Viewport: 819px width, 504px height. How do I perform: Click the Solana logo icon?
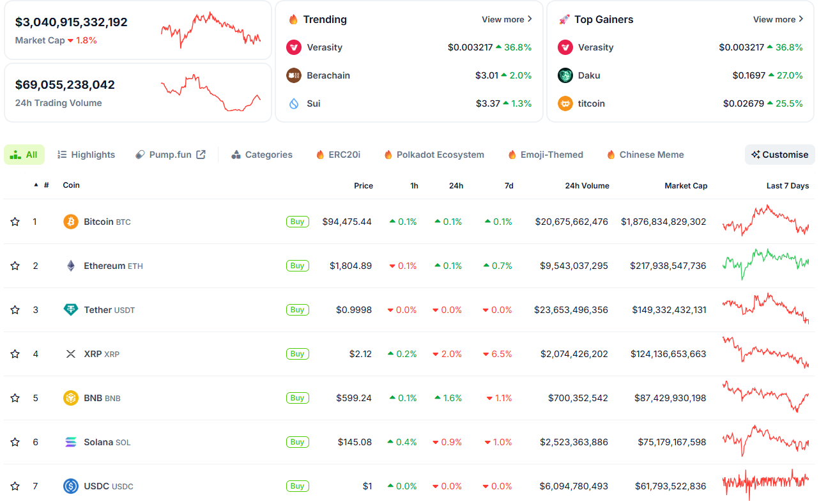(71, 442)
